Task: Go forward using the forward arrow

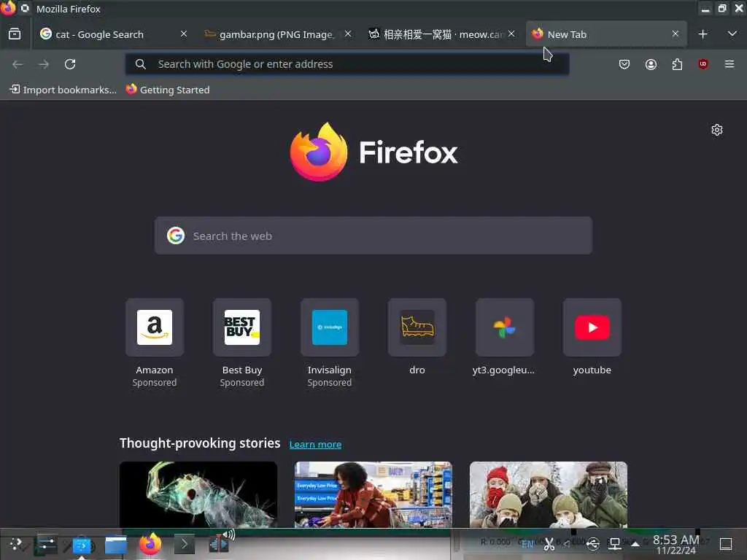Action: pos(44,64)
